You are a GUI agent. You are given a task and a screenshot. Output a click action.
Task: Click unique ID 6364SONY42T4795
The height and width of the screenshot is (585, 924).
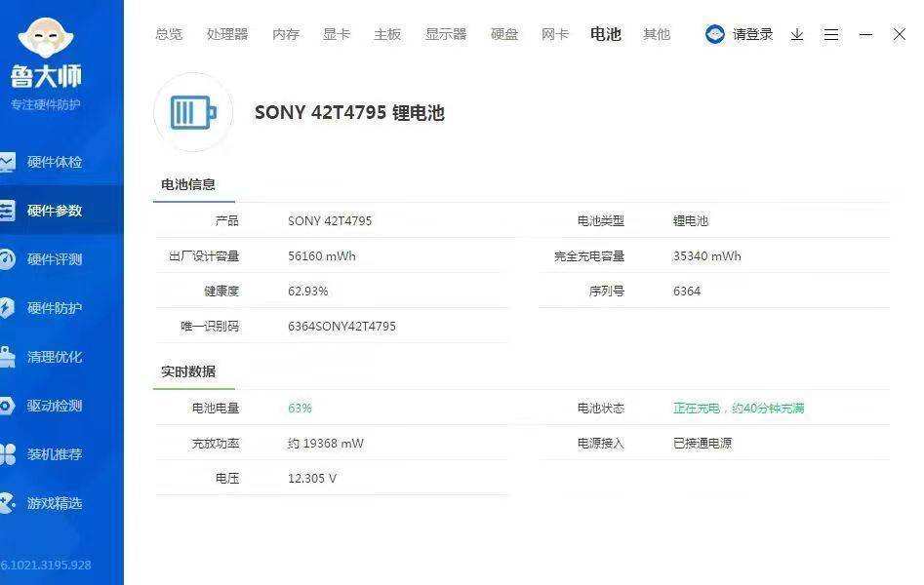click(x=341, y=327)
